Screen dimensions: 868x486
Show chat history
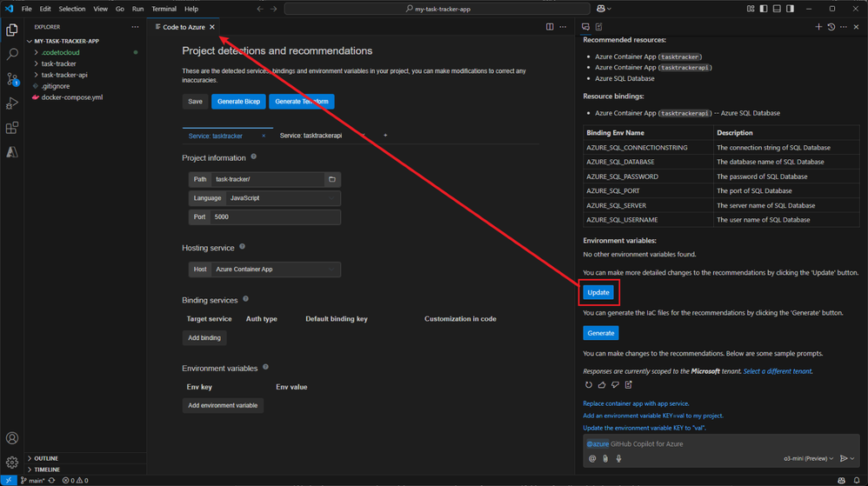click(831, 27)
